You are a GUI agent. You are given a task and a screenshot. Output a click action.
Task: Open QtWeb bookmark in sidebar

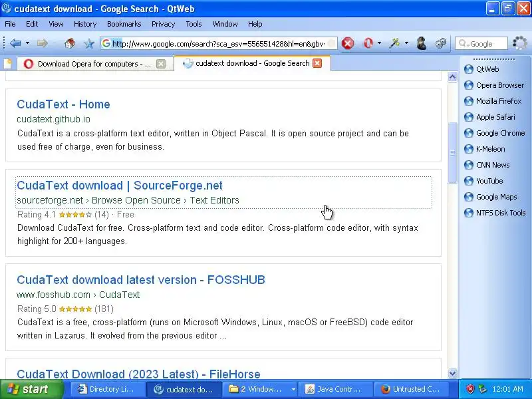click(x=481, y=69)
